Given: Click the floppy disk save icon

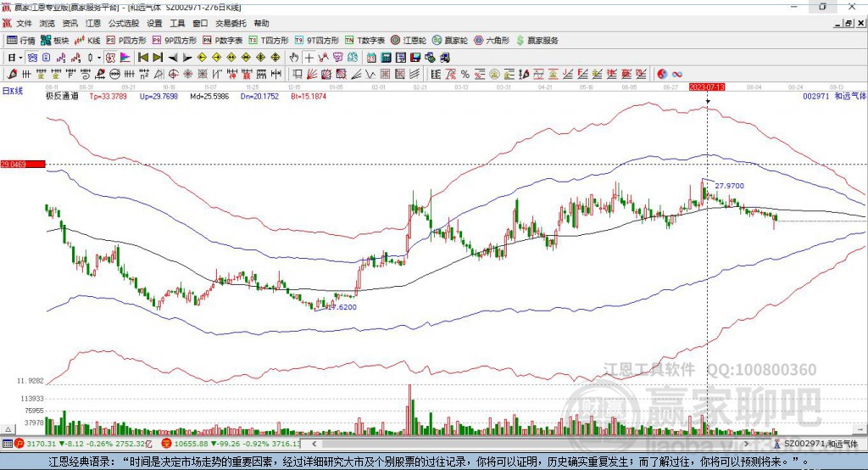Looking at the screenshot, I should click(415, 58).
